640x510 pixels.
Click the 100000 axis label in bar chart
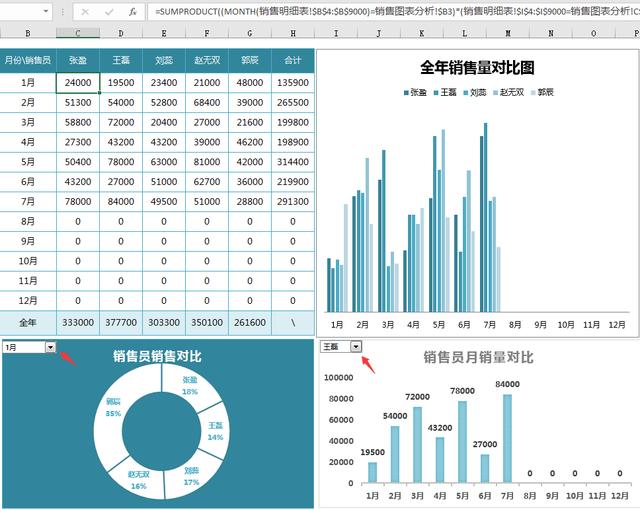pos(338,378)
